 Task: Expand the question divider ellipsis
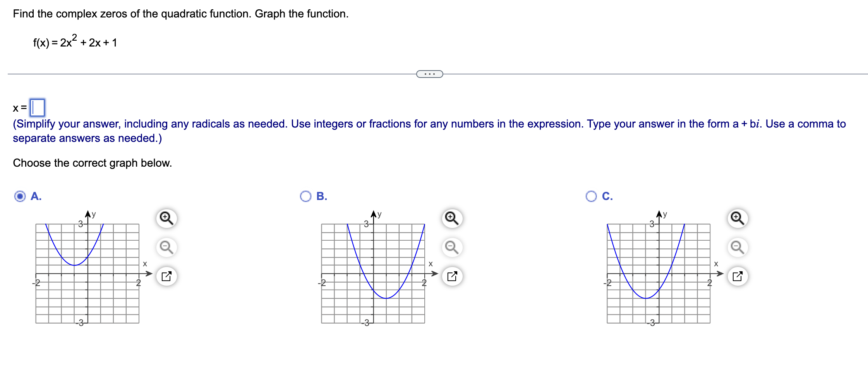coord(430,74)
